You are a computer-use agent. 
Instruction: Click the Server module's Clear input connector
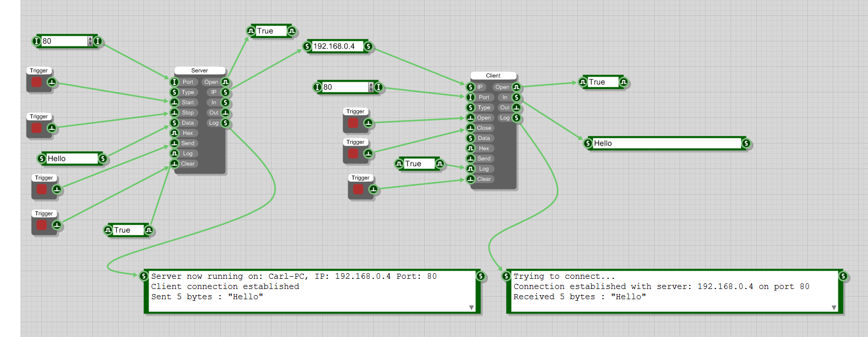(174, 164)
